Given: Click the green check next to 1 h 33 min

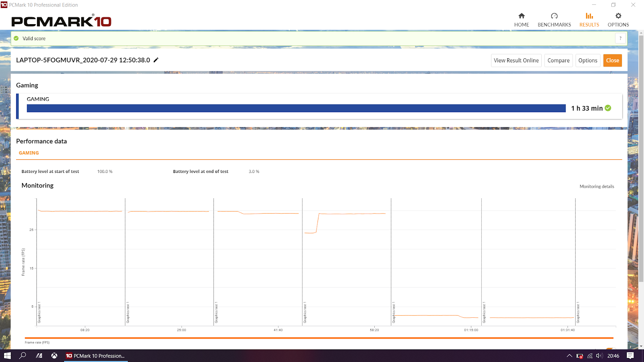Looking at the screenshot, I should 608,108.
